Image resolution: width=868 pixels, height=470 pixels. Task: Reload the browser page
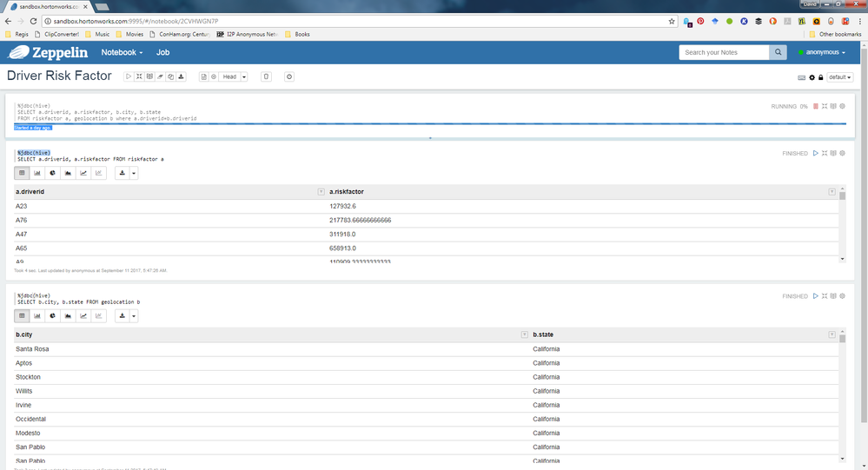(x=33, y=21)
